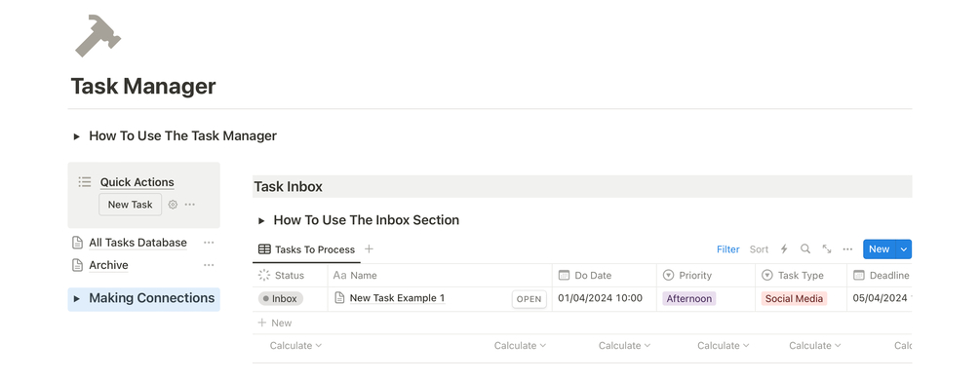Open the Quick Actions heading link
Screen dimensions: 980x381
137,182
